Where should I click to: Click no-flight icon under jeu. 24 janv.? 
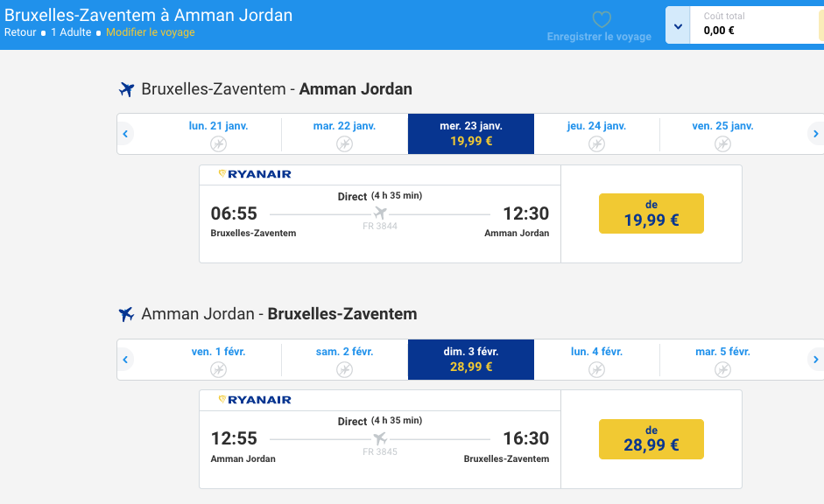[x=596, y=143]
